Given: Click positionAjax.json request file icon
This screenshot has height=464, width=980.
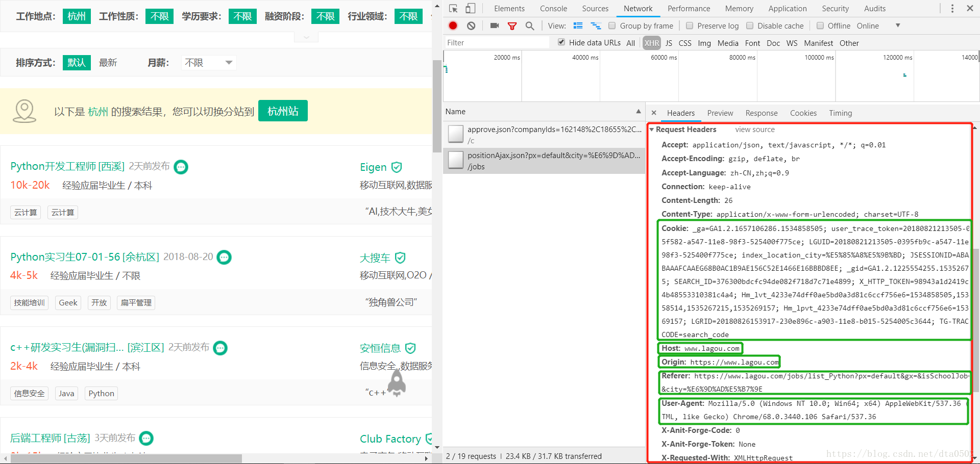Looking at the screenshot, I should click(455, 160).
